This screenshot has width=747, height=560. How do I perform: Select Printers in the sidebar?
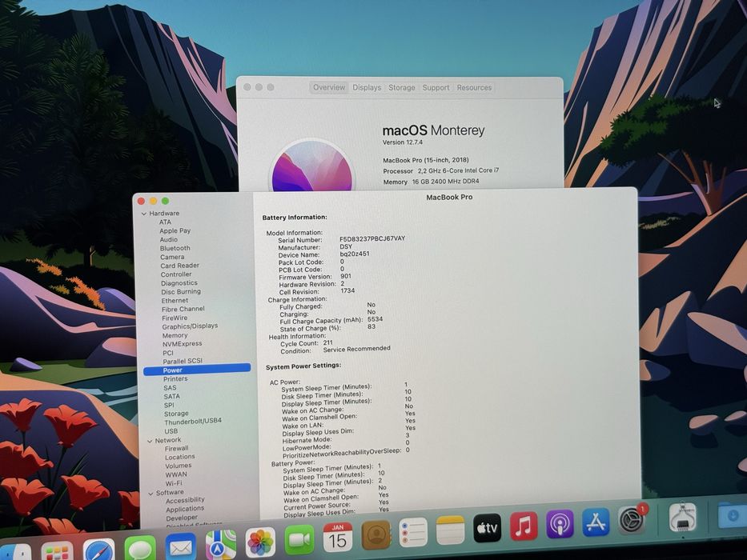[x=175, y=378]
